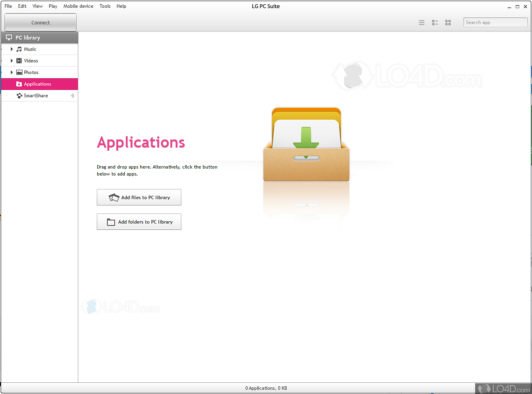Image resolution: width=532 pixels, height=394 pixels.
Task: Click Add files to PC library
Action: point(139,197)
